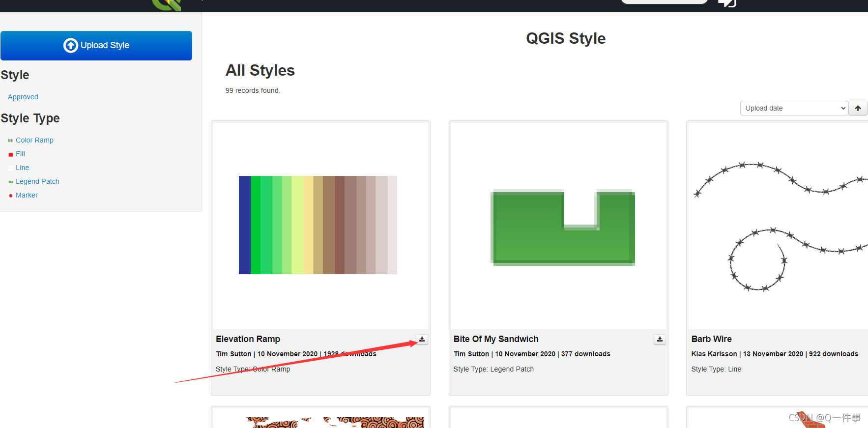
Task: Click the 'Style Type: Line' text
Action: pyautogui.click(x=716, y=369)
